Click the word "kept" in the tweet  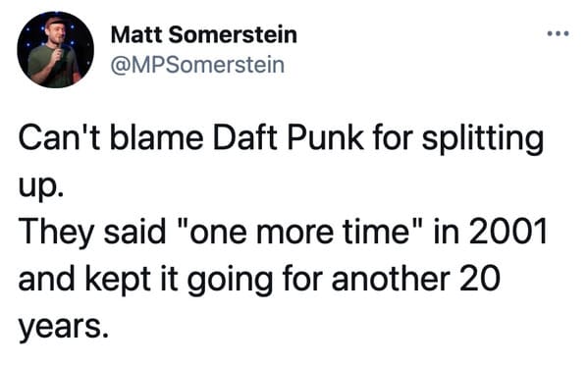118,279
